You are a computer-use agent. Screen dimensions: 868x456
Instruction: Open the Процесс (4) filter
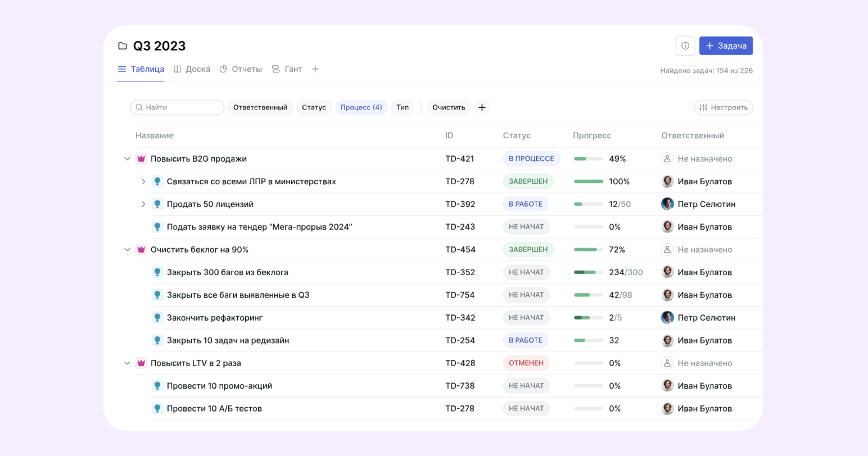tap(361, 107)
